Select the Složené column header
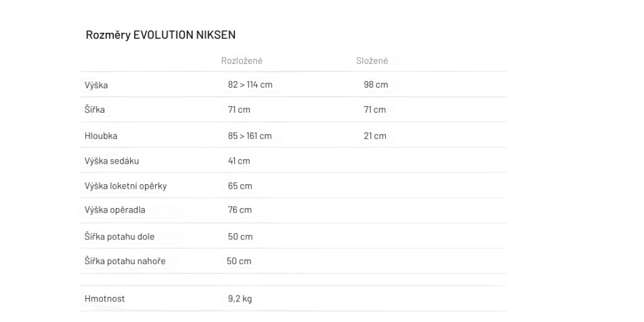The width and height of the screenshot is (644, 322). (372, 61)
